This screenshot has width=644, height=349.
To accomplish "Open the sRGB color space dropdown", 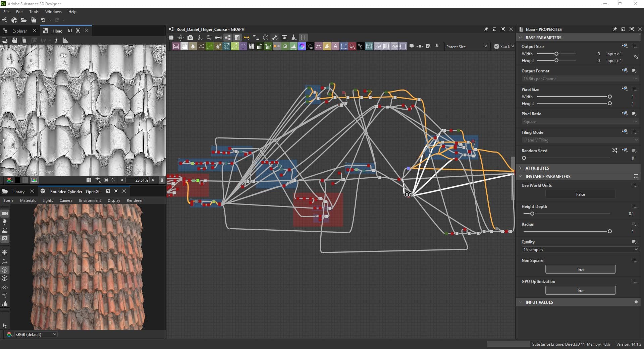I will pos(36,334).
